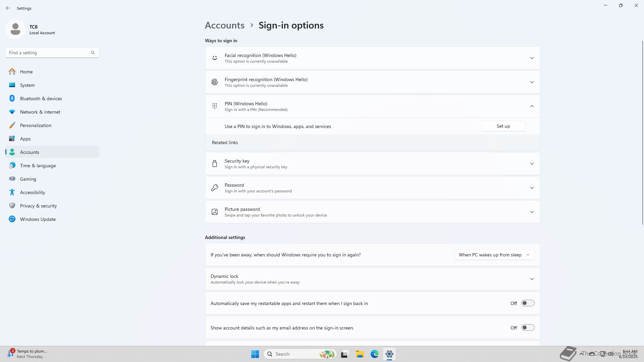This screenshot has width=644, height=362.
Task: Expand the Picture password option
Action: (x=532, y=212)
